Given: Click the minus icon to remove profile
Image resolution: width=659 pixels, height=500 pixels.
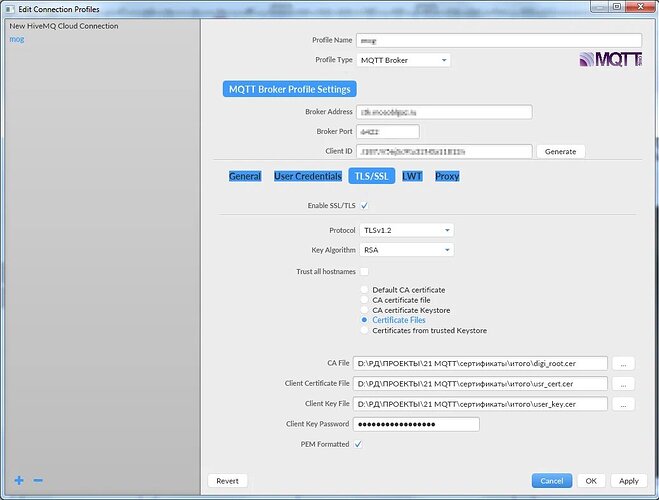Looking at the screenshot, I should point(38,481).
